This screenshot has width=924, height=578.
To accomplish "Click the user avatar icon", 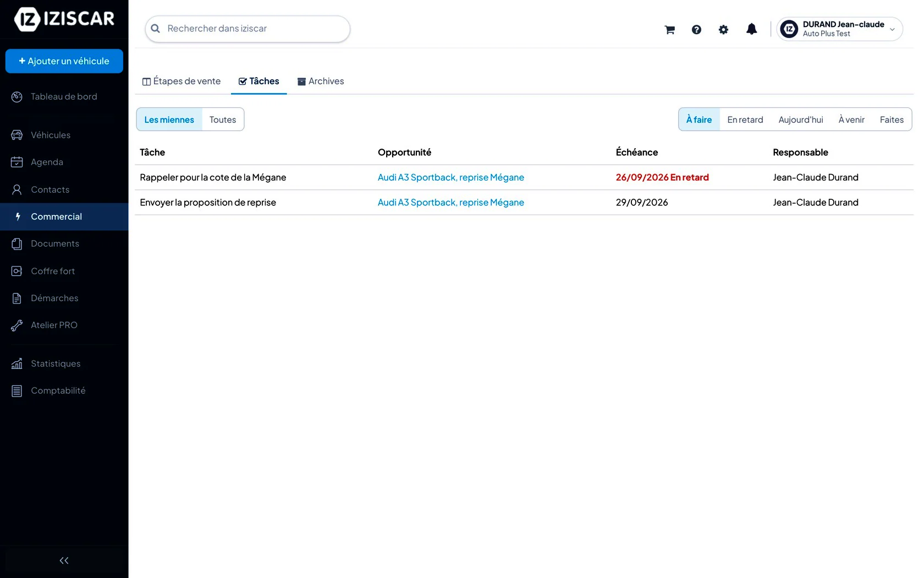I will point(789,29).
